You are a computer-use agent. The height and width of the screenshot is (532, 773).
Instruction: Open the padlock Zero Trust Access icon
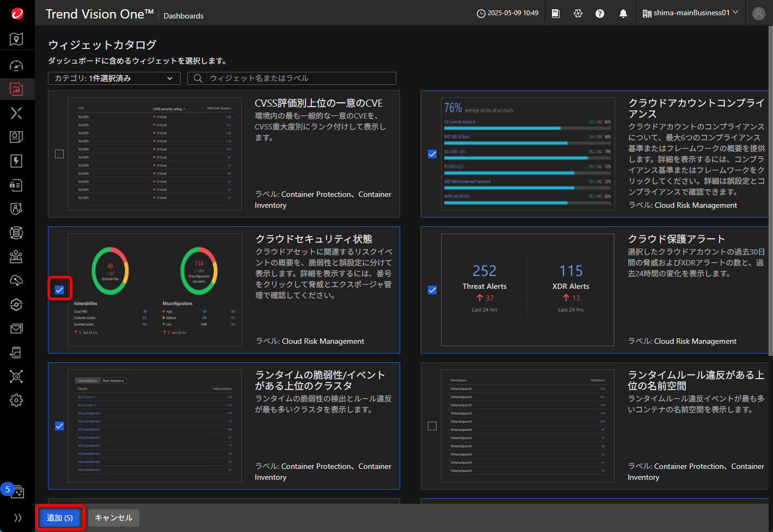[16, 185]
